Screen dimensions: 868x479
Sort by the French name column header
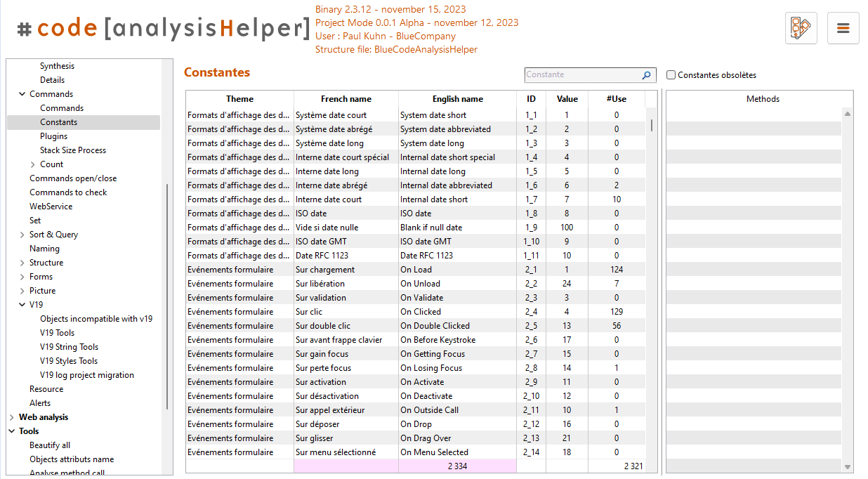pyautogui.click(x=346, y=99)
